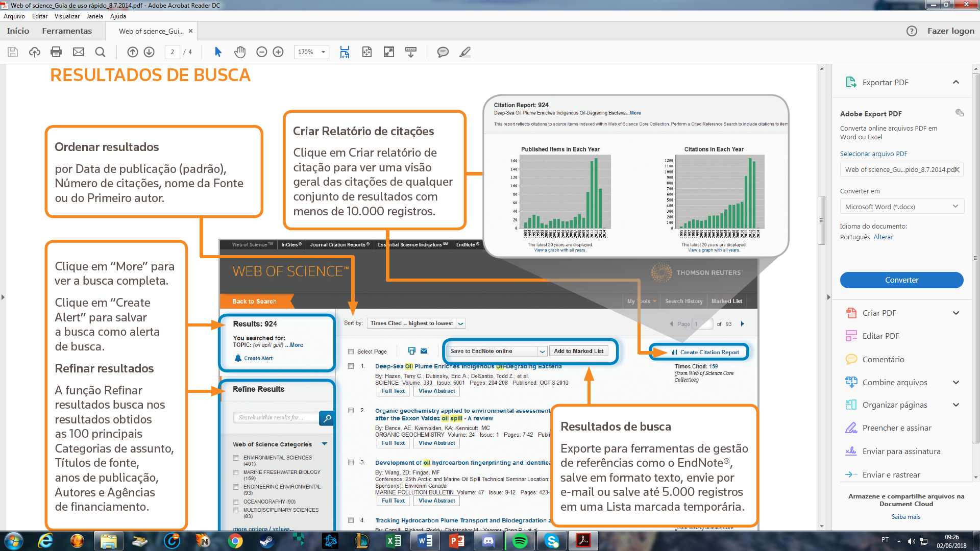Click the Zoom in plus icon

tap(278, 52)
